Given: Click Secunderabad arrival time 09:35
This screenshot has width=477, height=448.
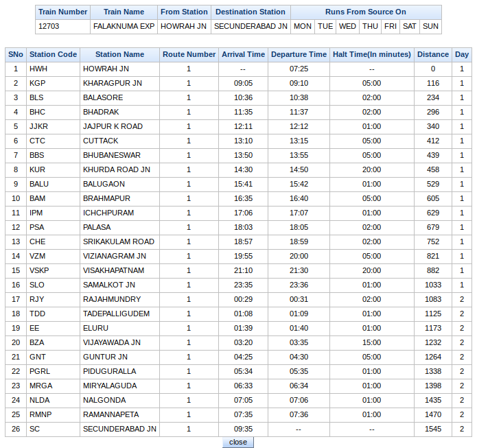Looking at the screenshot, I should [243, 429].
